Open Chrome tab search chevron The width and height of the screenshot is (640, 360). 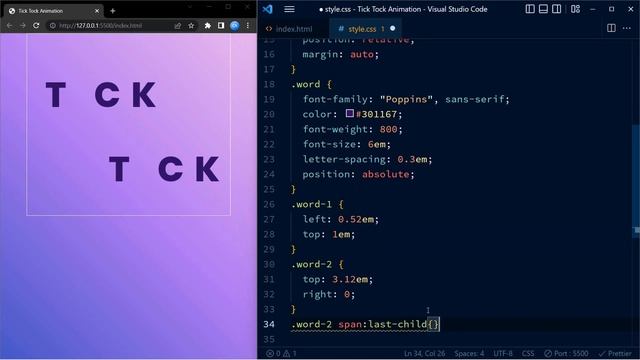pyautogui.click(x=190, y=6)
